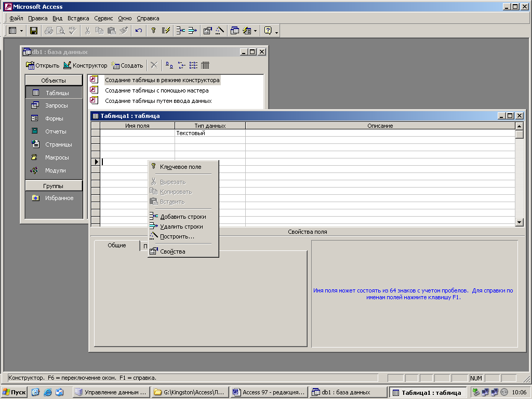The width and height of the screenshot is (532, 399).
Task: Choose Свойства in context menu
Action: (x=183, y=251)
